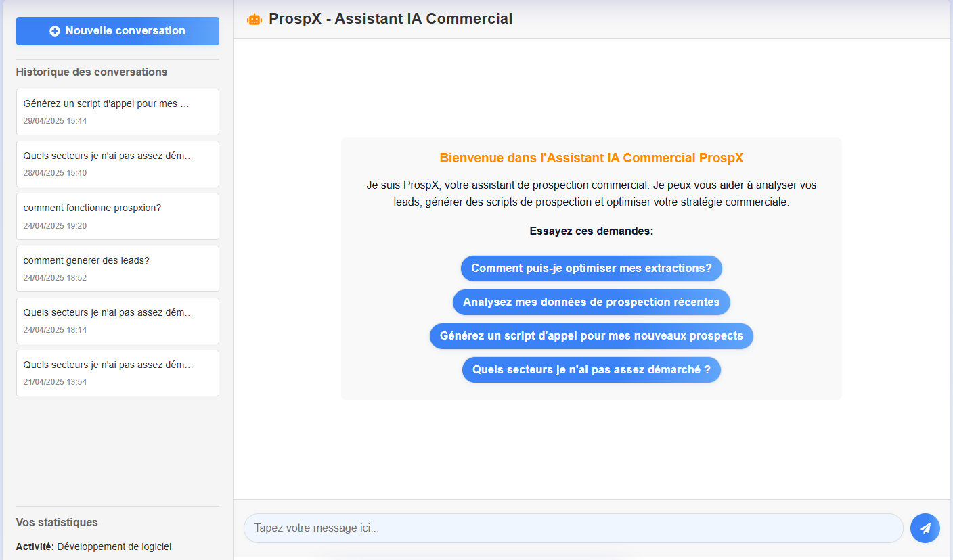Click the orange robot icon in header
This screenshot has width=953, height=560.
[254, 20]
